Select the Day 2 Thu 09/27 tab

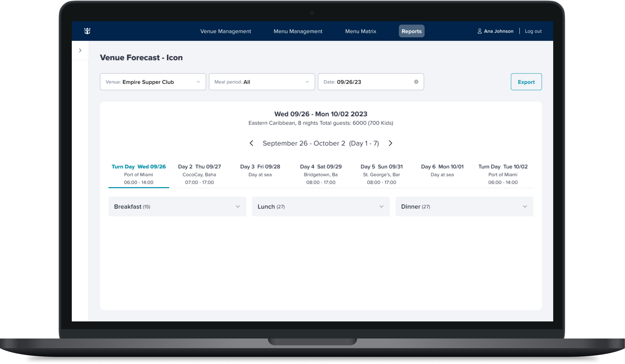pos(199,174)
